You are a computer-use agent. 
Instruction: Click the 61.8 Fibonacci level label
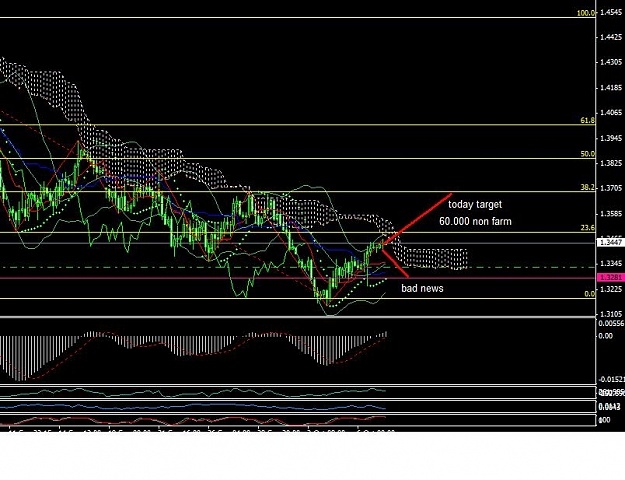[x=588, y=120]
